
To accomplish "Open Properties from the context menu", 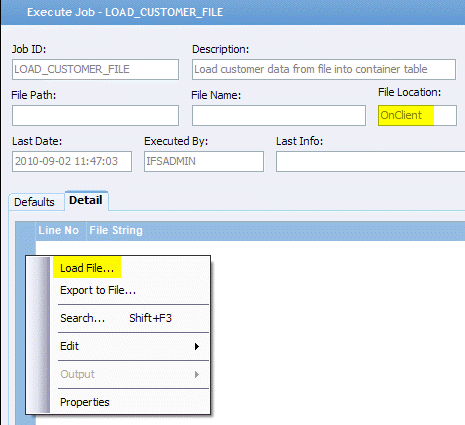I will point(85,402).
